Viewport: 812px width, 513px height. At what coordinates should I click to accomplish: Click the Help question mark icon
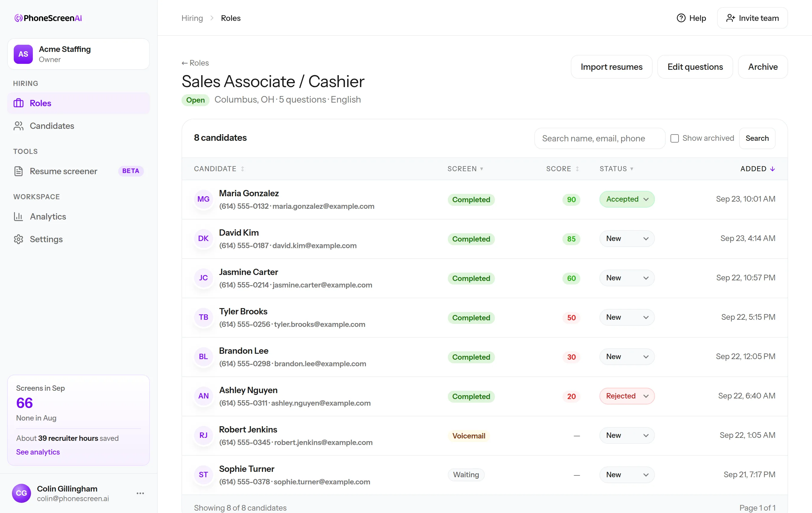pyautogui.click(x=681, y=18)
